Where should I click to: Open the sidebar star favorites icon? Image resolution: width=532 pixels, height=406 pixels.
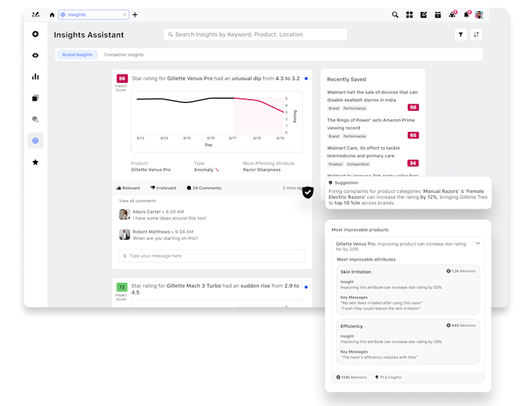click(35, 163)
